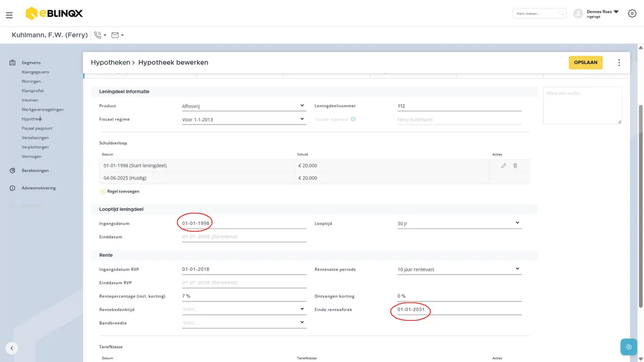
Task: Open Verzekeringen in the sidebar
Action: 35,138
